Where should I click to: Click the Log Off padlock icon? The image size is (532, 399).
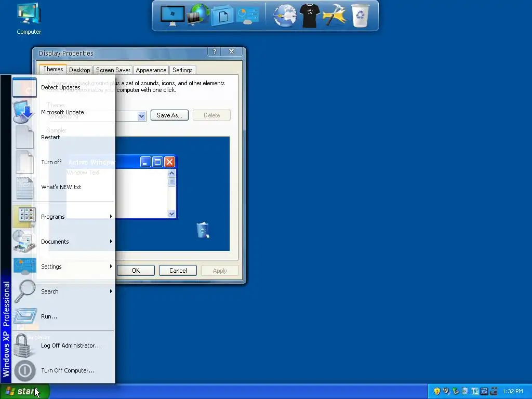point(23,345)
